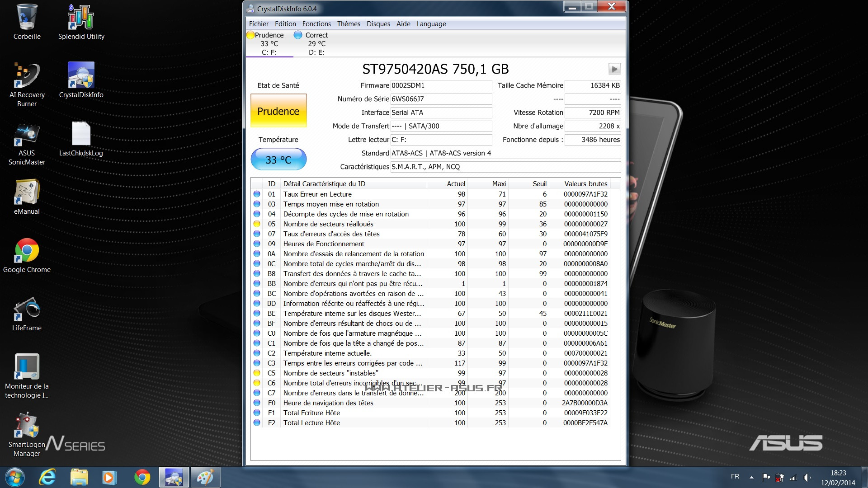The image size is (868, 488).
Task: Click the green Correct status lamp
Action: tap(298, 35)
